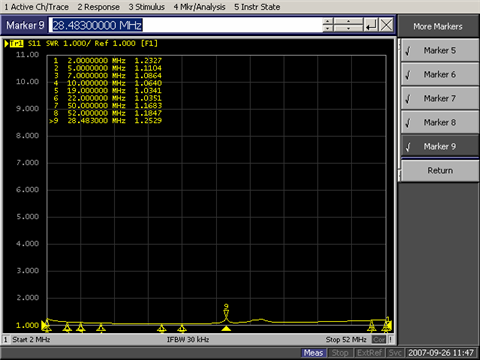Click the More Markers header button
This screenshot has width=480, height=360.
438,26
